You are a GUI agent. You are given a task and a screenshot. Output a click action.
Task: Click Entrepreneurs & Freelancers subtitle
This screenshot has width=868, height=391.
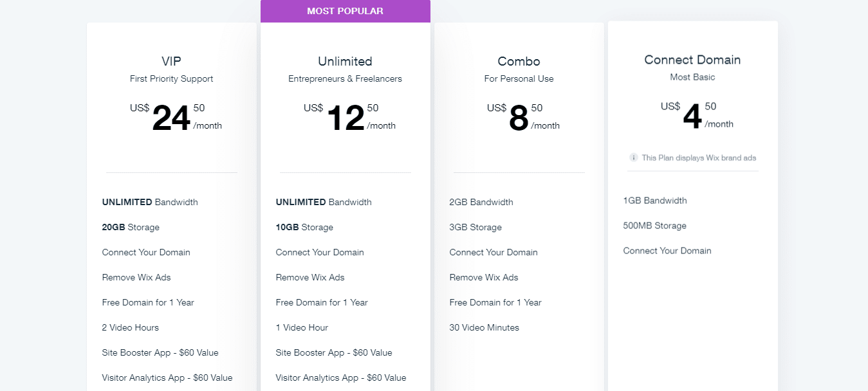345,78
